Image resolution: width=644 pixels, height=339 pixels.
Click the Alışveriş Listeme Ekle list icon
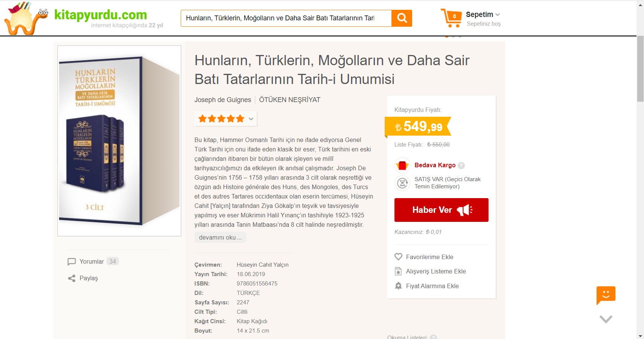(x=398, y=271)
